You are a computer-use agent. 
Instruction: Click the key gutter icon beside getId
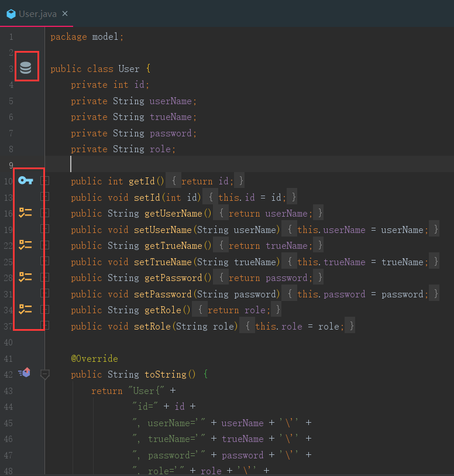point(26,181)
